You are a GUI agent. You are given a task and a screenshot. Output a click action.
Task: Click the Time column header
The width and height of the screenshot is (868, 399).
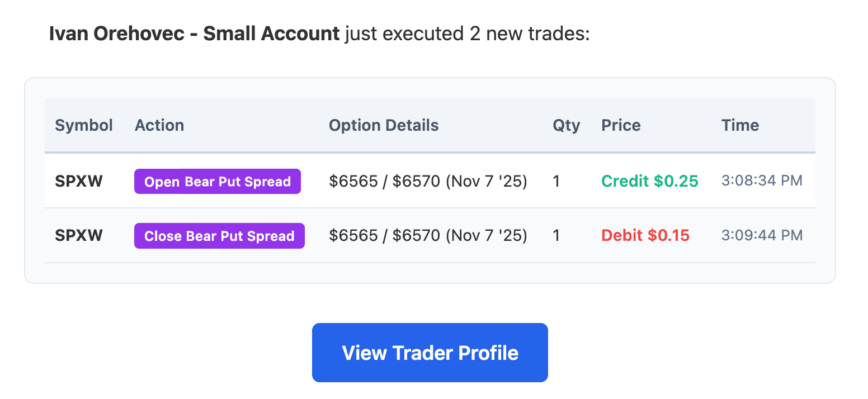pyautogui.click(x=740, y=125)
